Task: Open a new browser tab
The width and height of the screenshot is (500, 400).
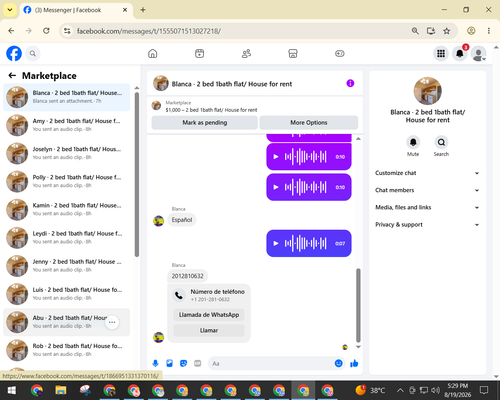Action: pyautogui.click(x=143, y=10)
